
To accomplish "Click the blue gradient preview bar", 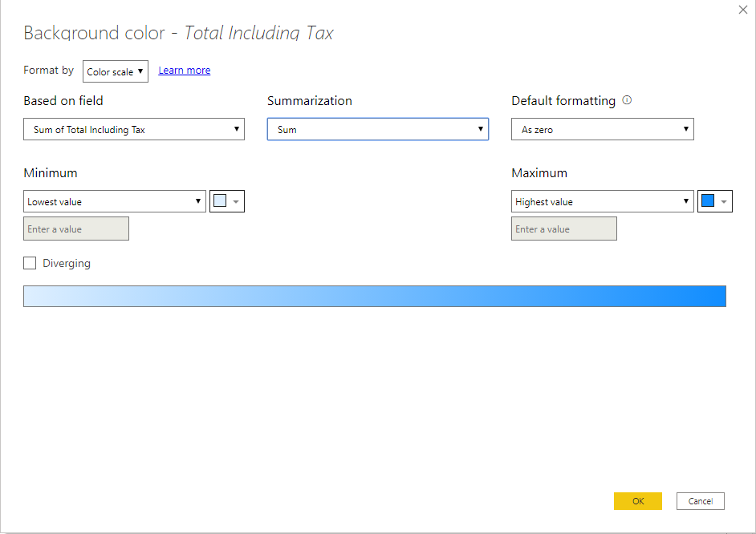I will coord(375,296).
